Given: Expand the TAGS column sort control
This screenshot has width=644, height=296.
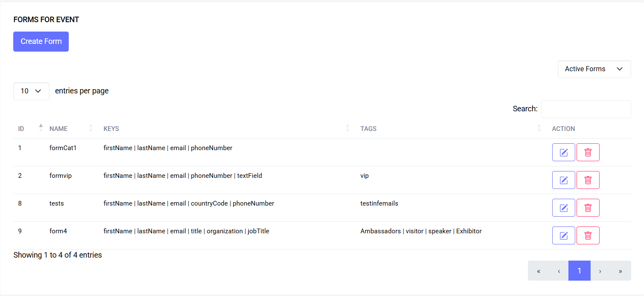Looking at the screenshot, I should [x=539, y=128].
